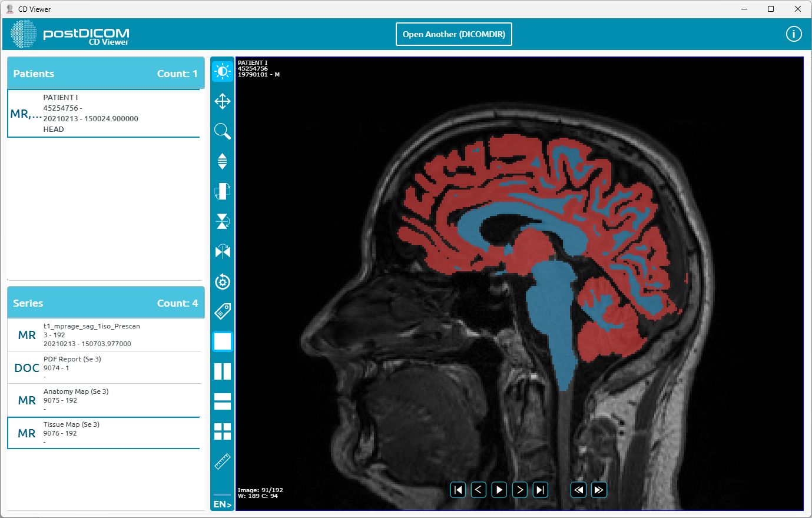Select the ruler measurement tool

[222, 461]
